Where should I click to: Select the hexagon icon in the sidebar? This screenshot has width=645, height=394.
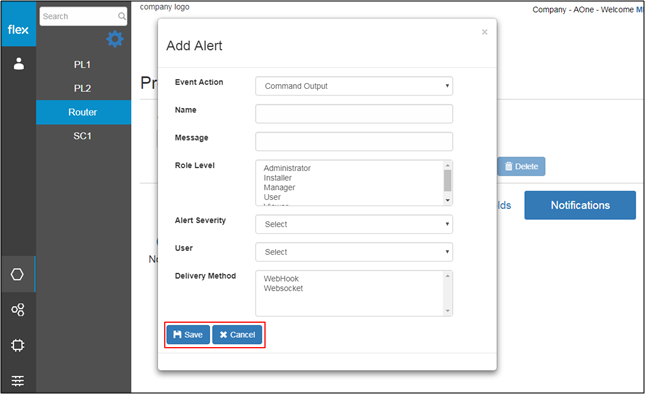(x=17, y=274)
